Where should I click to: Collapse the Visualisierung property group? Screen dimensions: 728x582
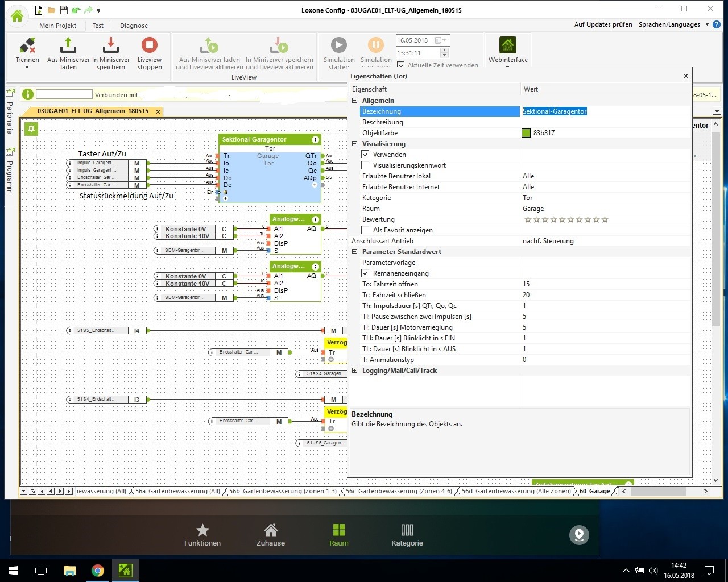click(x=355, y=144)
